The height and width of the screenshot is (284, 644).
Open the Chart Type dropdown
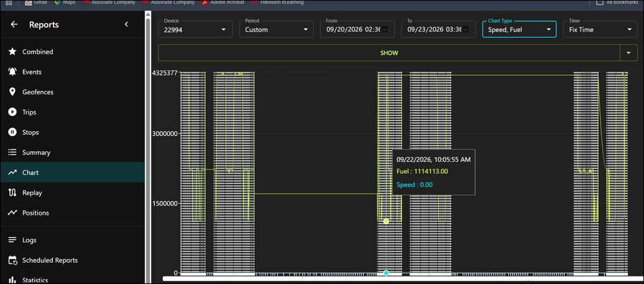[x=519, y=29]
